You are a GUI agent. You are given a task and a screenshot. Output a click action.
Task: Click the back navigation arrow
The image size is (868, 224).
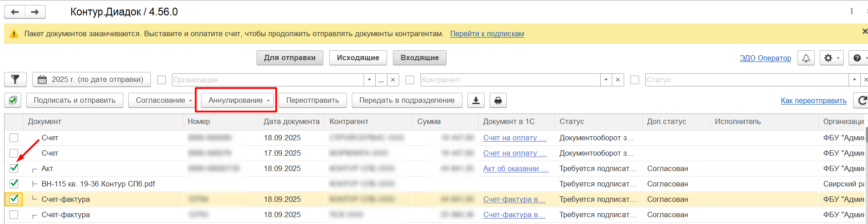pyautogui.click(x=15, y=12)
